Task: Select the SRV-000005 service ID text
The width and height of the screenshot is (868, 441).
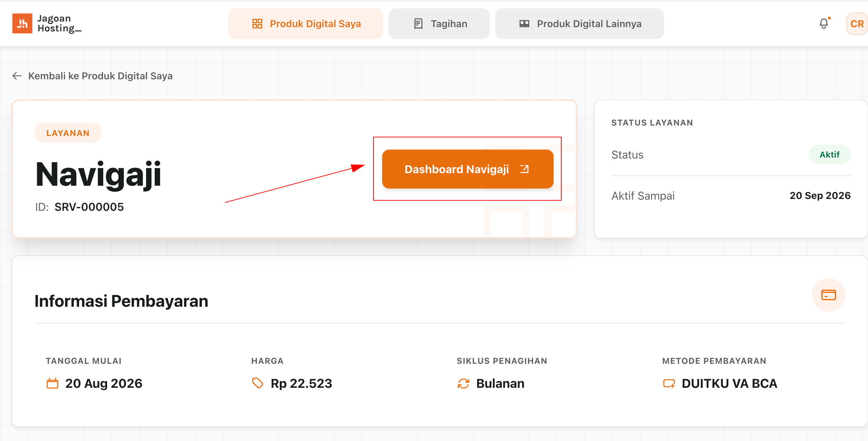Action: coord(89,207)
